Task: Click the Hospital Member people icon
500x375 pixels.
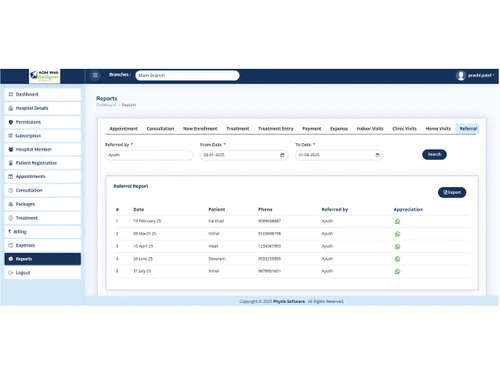Action: pyautogui.click(x=11, y=149)
